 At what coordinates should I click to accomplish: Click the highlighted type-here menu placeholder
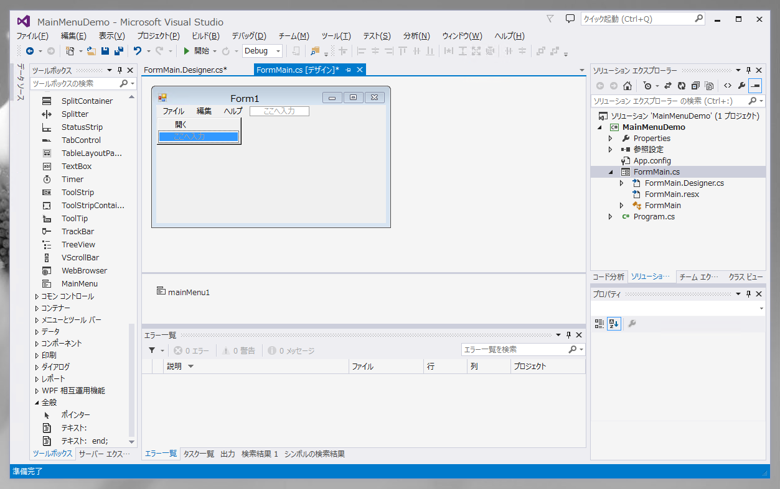[198, 136]
